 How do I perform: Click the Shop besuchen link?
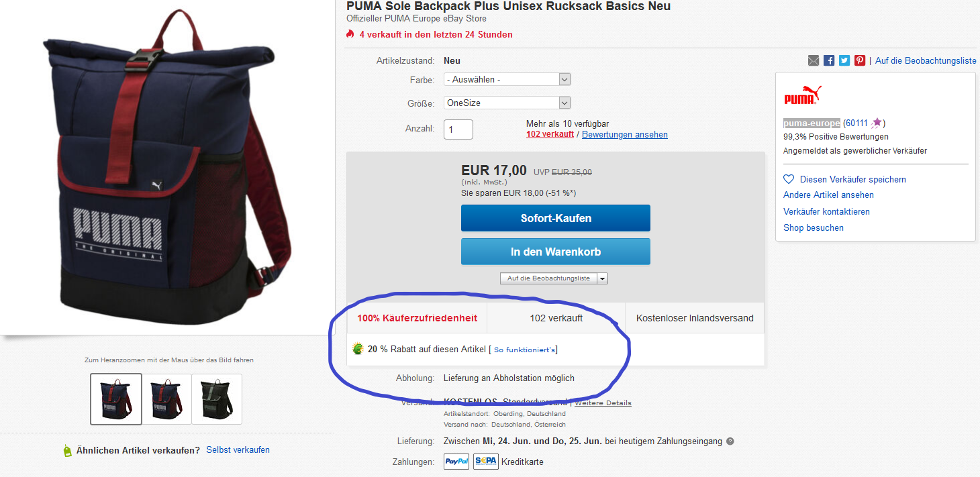[x=814, y=227]
